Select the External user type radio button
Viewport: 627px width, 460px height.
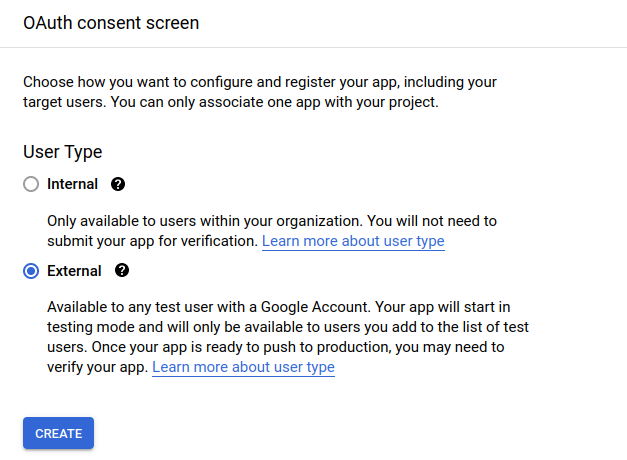pos(31,271)
